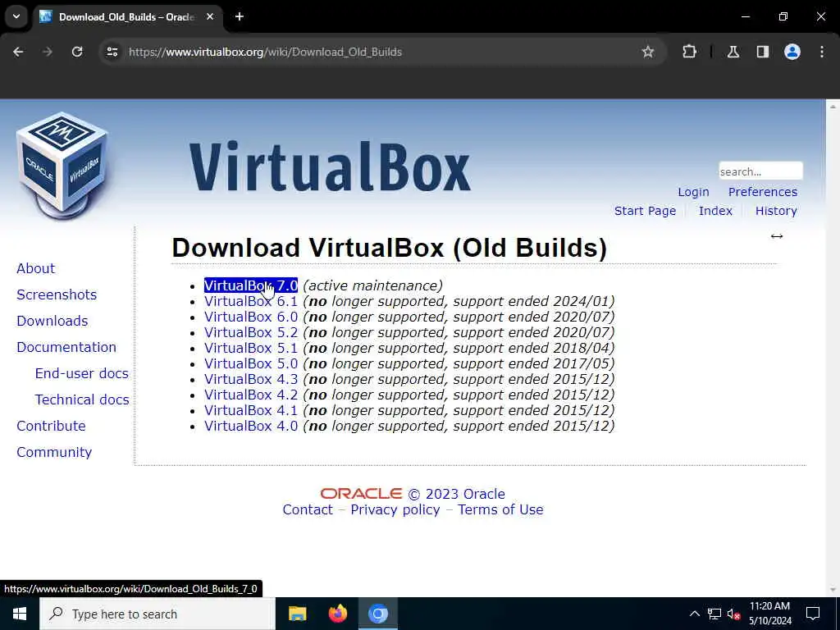Bookmark this page with the star icon
Screen dimensions: 840x630
(648, 52)
